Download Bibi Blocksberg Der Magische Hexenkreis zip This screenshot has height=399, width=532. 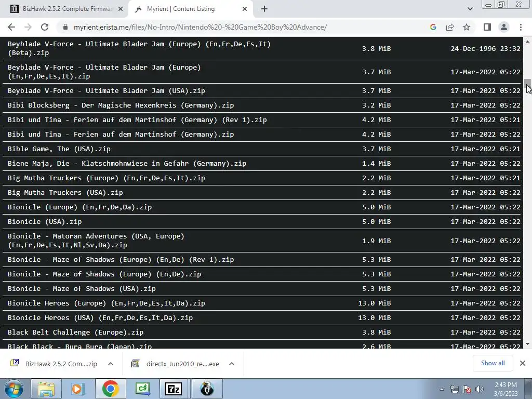[121, 105]
